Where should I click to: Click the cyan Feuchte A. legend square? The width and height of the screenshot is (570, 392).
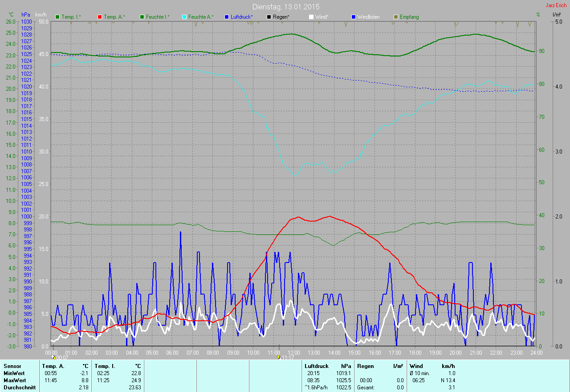click(185, 17)
